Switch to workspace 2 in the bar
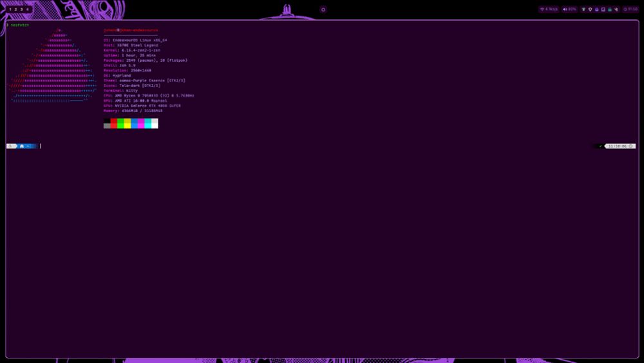Viewport: 644px width, 363px height. [x=16, y=9]
